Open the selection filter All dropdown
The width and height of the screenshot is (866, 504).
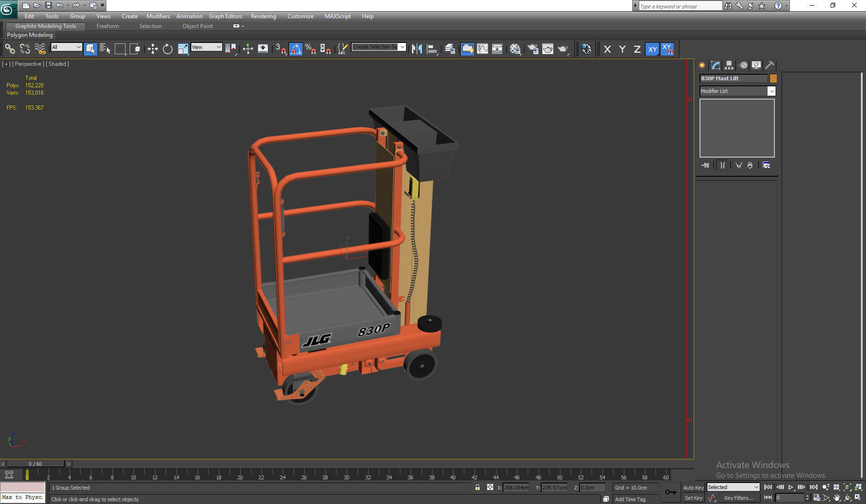(x=66, y=47)
